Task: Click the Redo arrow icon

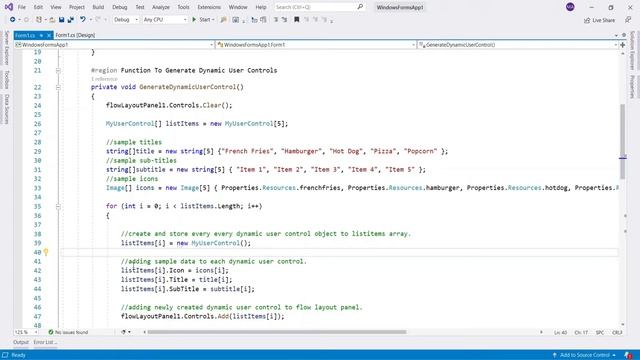Action: tap(98, 20)
